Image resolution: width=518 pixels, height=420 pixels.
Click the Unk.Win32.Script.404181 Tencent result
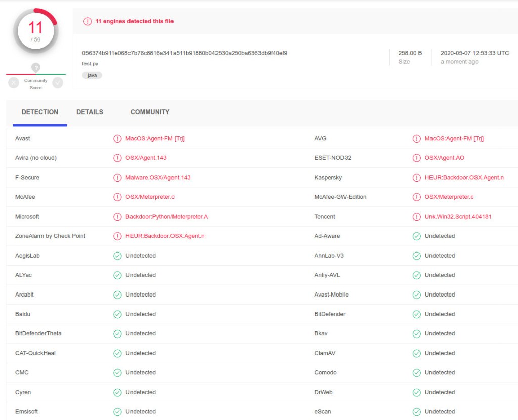click(458, 217)
